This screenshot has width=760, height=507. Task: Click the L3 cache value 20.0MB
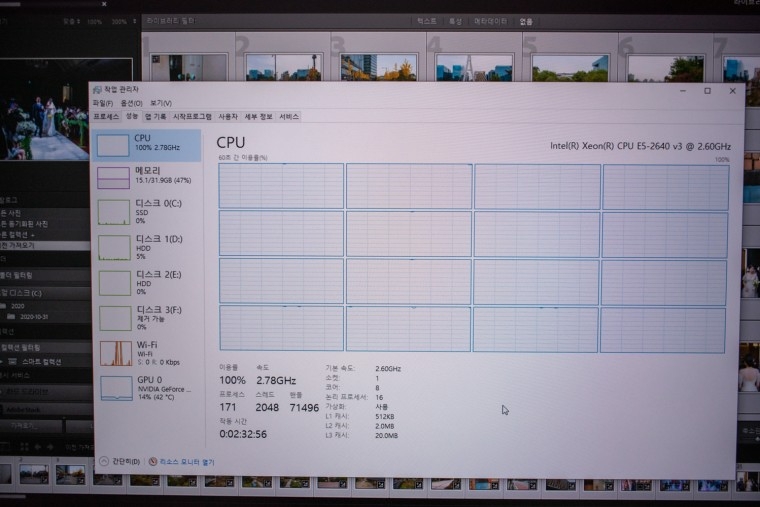(x=386, y=436)
